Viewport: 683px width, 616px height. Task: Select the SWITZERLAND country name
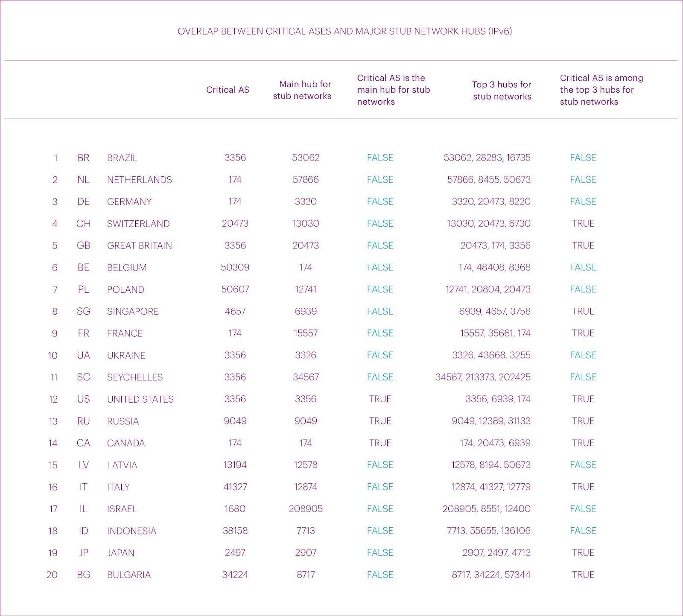pos(138,224)
